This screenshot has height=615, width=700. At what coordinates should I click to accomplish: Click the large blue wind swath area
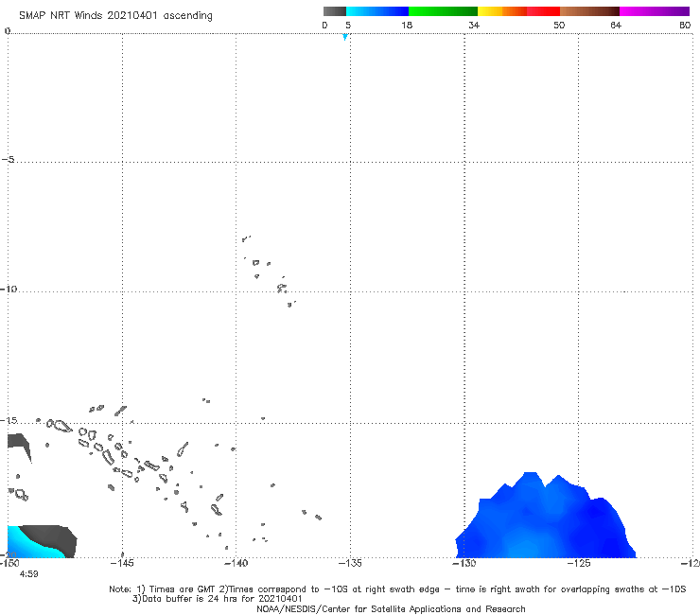point(546,520)
